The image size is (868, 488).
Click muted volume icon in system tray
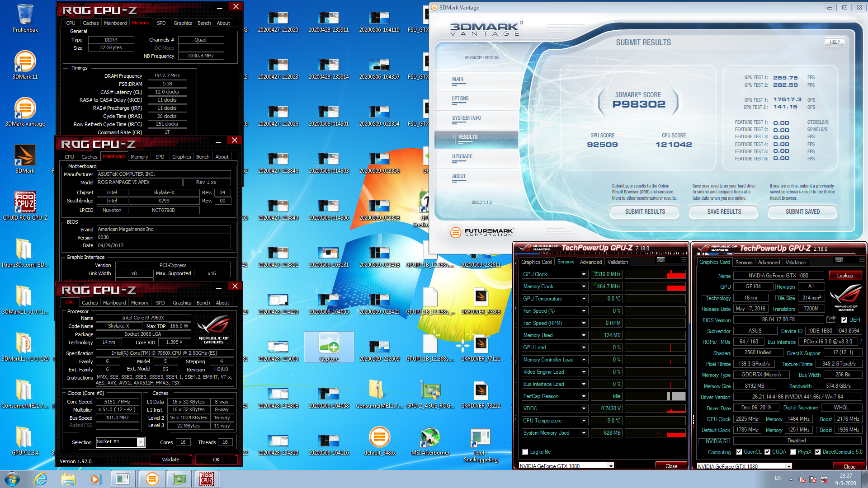click(802, 479)
